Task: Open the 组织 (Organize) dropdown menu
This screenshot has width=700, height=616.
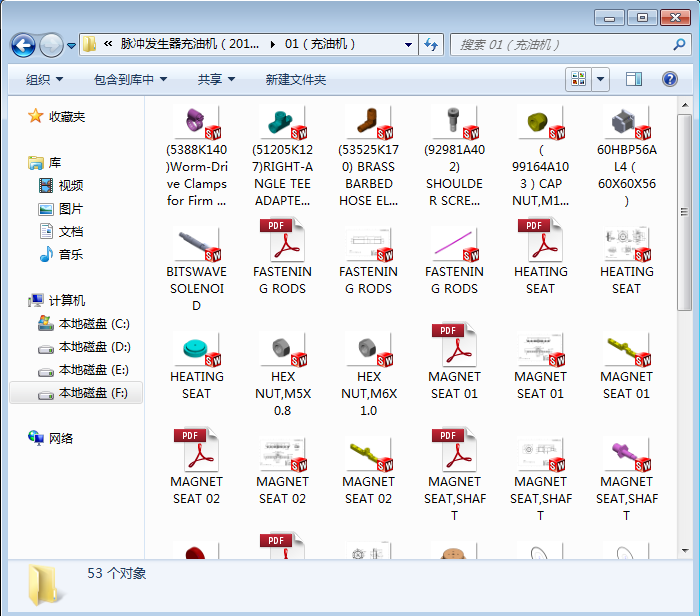Action: click(44, 79)
